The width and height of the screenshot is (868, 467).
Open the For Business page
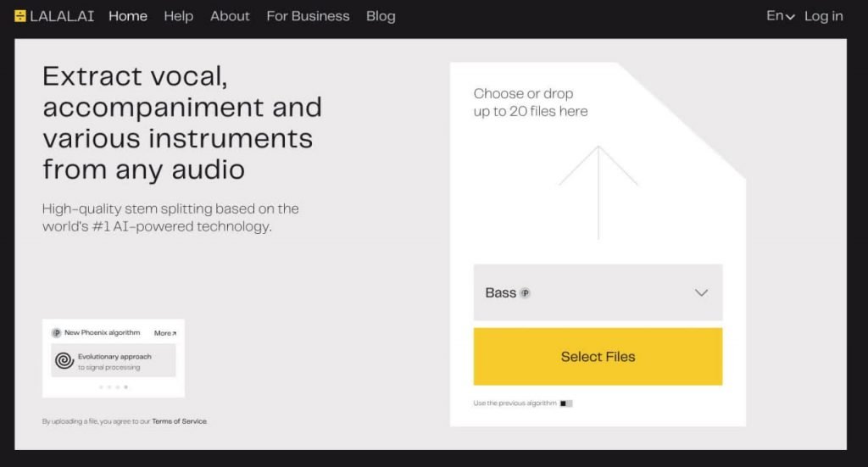point(308,16)
